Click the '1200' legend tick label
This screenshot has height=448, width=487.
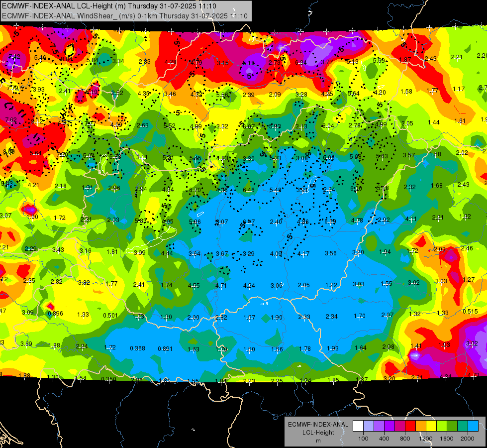pos(425,439)
